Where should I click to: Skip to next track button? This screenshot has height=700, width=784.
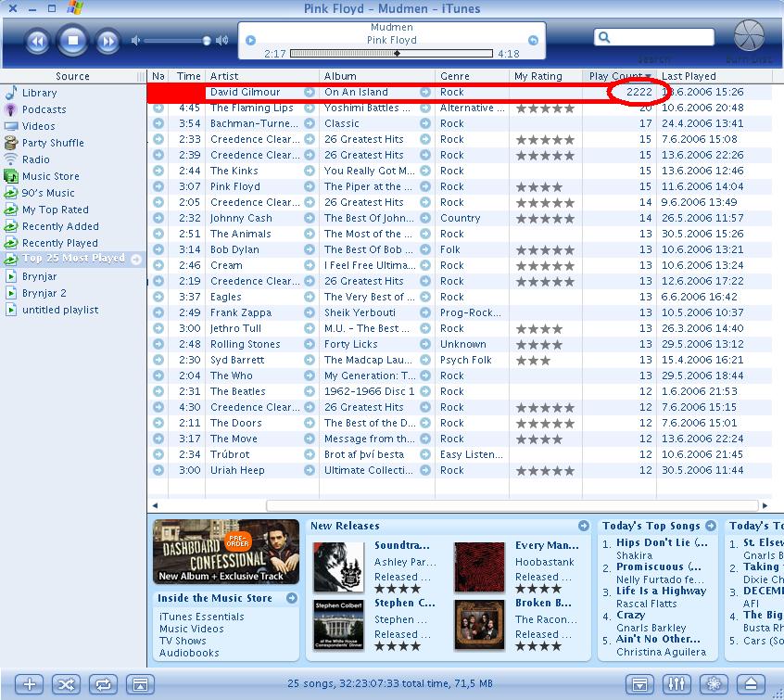(x=108, y=41)
